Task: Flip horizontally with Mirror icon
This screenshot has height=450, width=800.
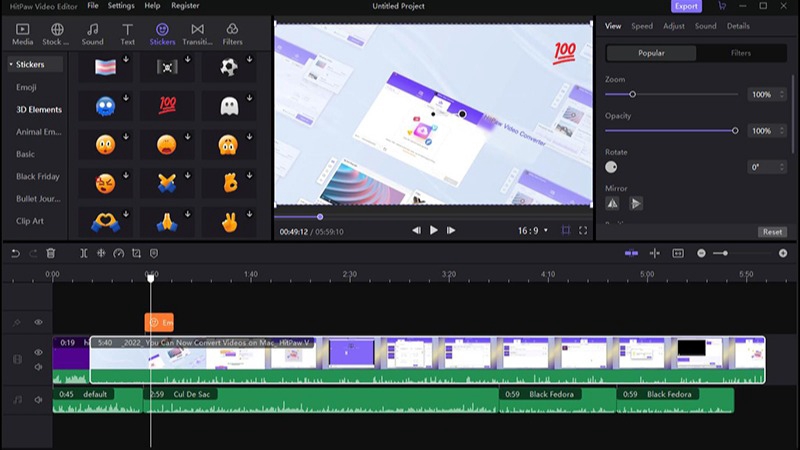Action: click(612, 204)
